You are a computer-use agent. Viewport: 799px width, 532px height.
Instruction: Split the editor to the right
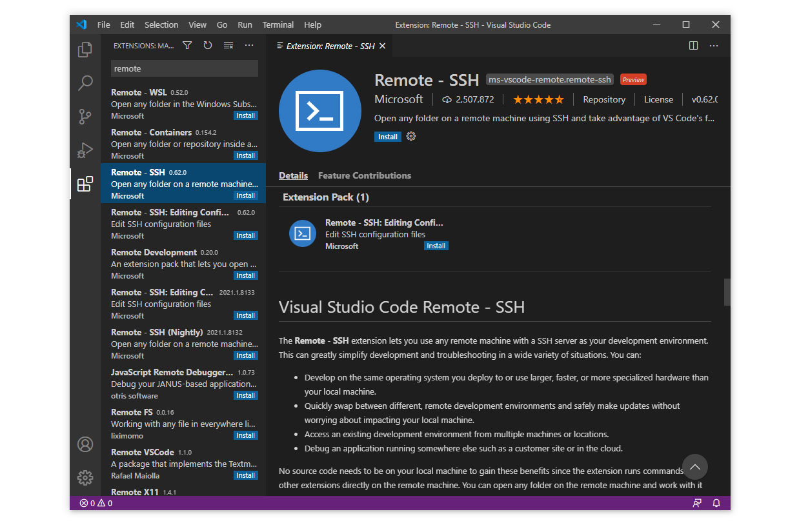(x=693, y=46)
